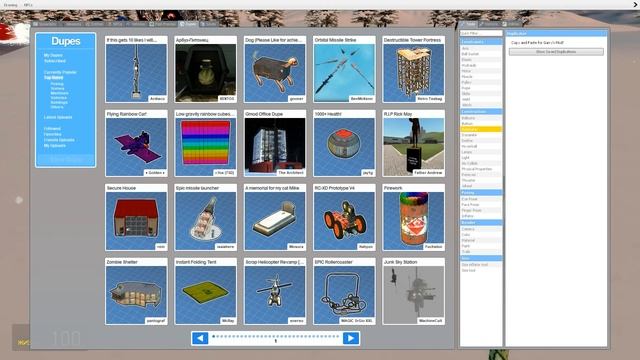Open 'Favorites' in the Dupes sidebar
The height and width of the screenshot is (360, 640).
53,134
